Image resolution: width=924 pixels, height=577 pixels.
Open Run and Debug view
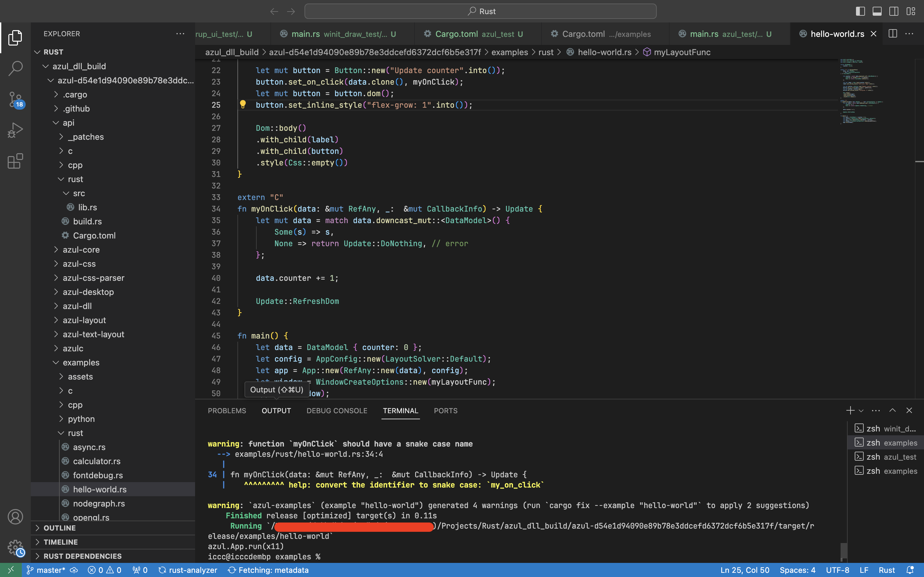click(x=15, y=130)
